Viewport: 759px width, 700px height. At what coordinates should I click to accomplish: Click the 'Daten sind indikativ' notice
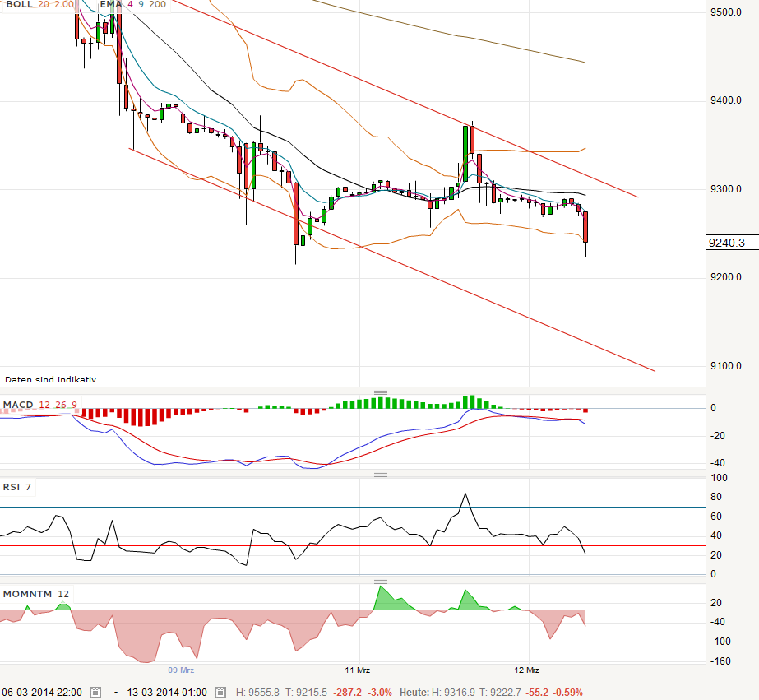(x=50, y=379)
